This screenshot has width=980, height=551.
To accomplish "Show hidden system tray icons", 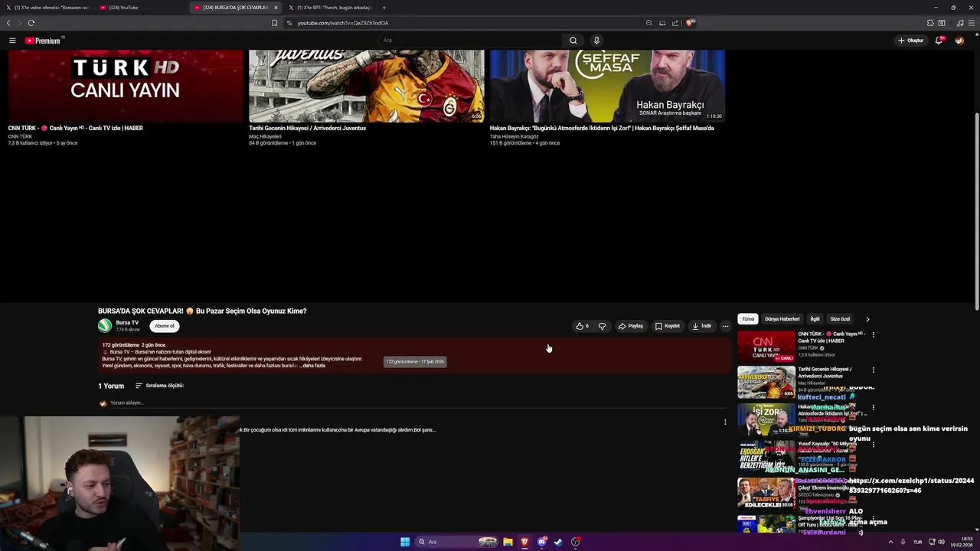I will pyautogui.click(x=890, y=542).
